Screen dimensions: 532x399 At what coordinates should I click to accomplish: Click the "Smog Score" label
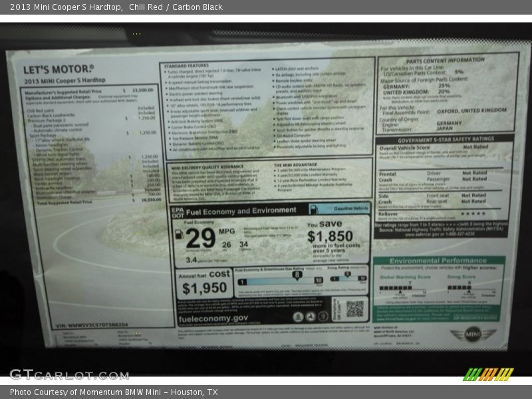(x=462, y=277)
